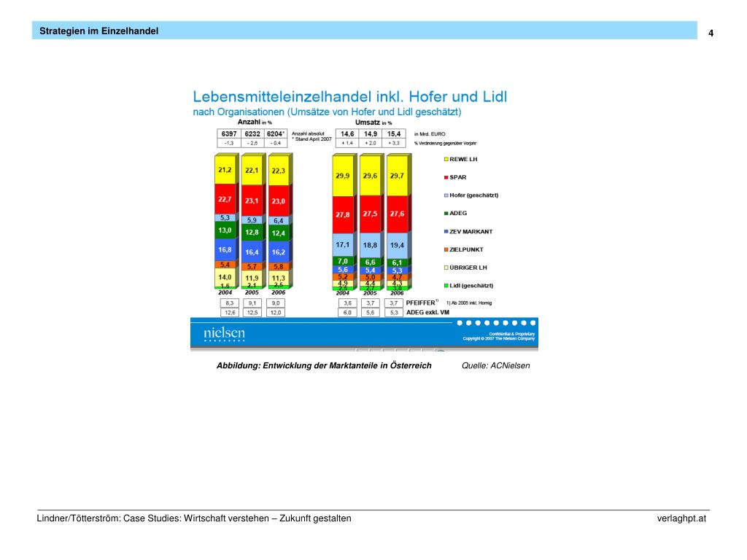Click the blue 16,8 ZEV segment, Anzahl 2004
This screenshot has height=560, width=747.
(225, 249)
